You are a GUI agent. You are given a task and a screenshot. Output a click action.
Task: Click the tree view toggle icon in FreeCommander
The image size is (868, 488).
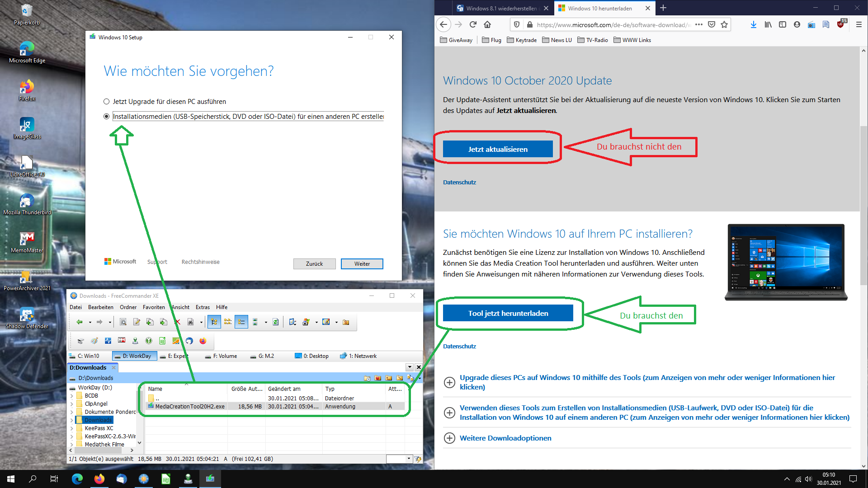214,322
